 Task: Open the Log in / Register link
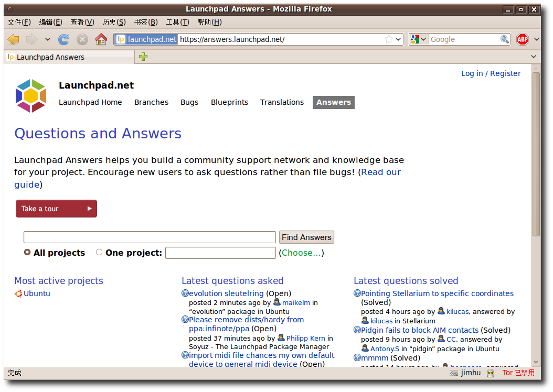click(x=491, y=73)
